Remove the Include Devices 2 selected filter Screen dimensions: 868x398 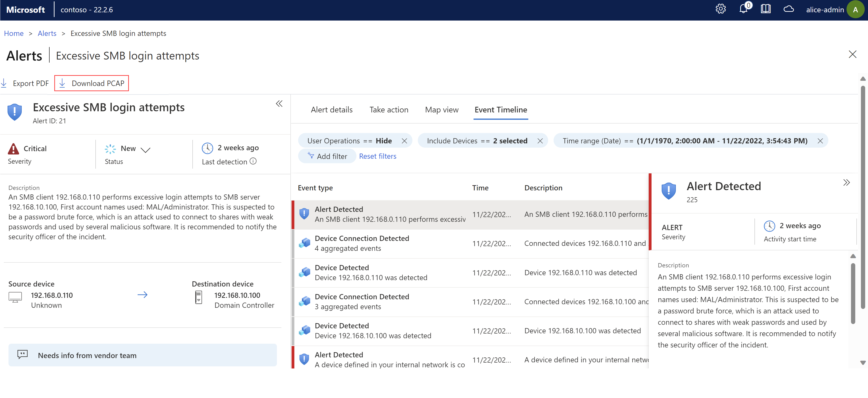[541, 141]
